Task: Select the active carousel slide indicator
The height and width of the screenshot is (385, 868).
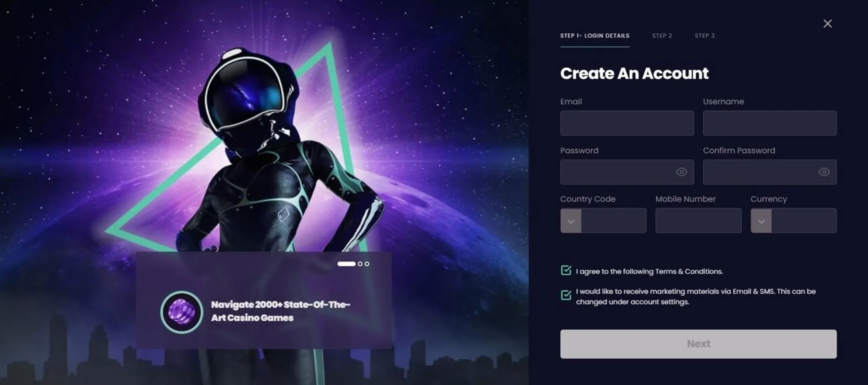Action: click(346, 264)
